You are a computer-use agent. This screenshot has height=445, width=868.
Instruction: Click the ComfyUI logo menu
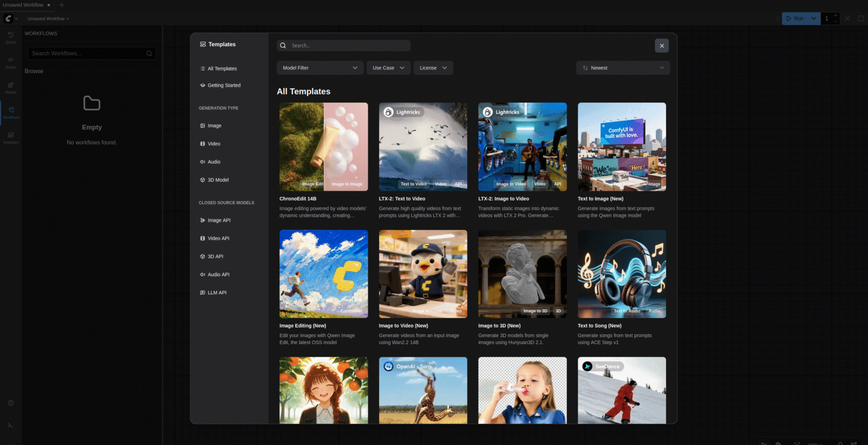pyautogui.click(x=9, y=18)
